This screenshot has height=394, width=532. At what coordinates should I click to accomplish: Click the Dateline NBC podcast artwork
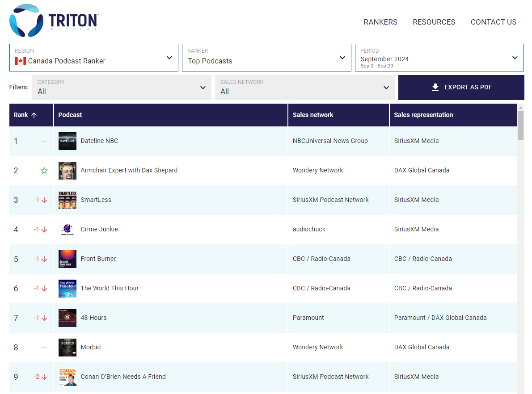click(x=67, y=141)
